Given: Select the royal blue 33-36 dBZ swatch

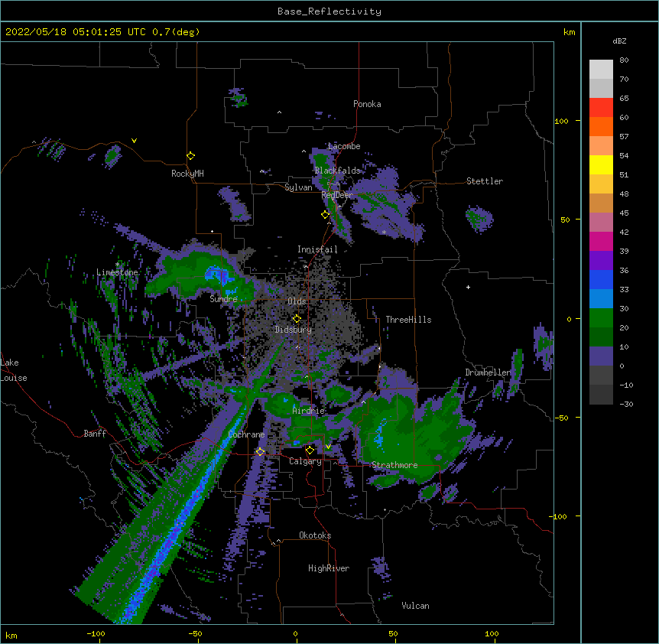Looking at the screenshot, I should click(601, 279).
